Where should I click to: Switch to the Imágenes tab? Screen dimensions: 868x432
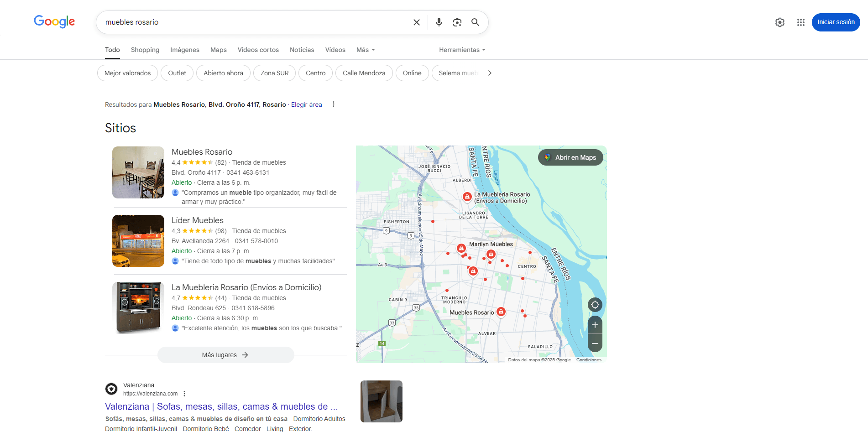[185, 50]
